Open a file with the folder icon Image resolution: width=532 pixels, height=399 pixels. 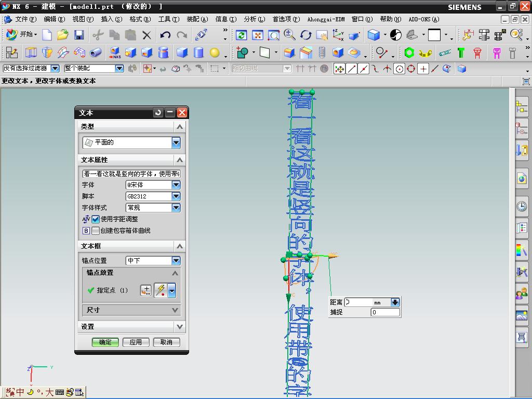[x=63, y=35]
